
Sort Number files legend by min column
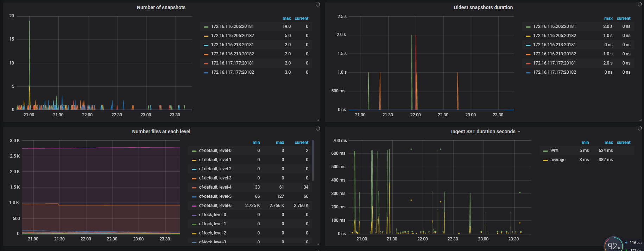click(x=256, y=142)
